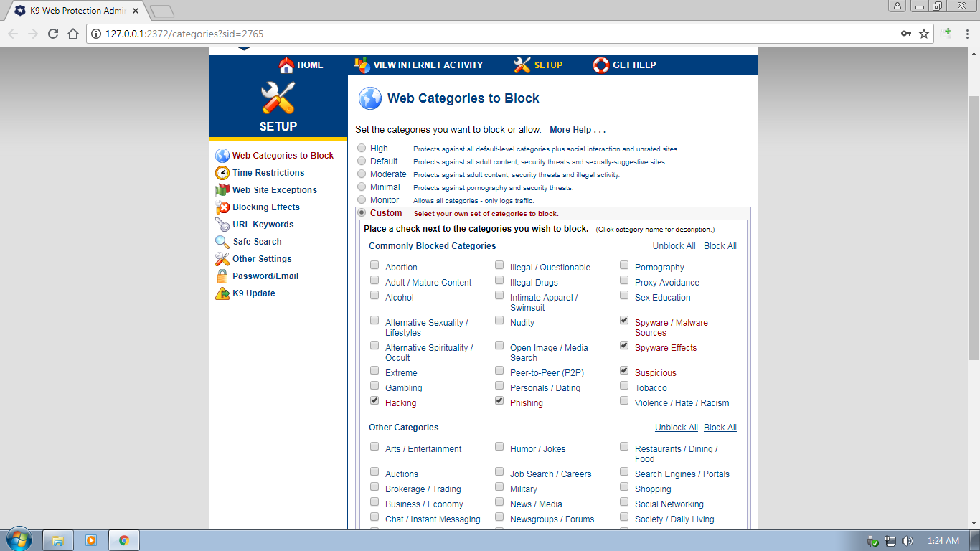This screenshot has width=980, height=551.
Task: Click Block All for Other Categories
Action: coord(720,428)
